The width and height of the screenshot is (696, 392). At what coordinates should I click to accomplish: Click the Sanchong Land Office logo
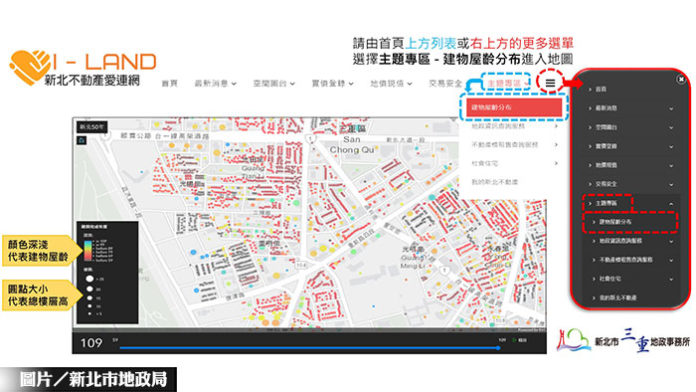click(624, 341)
